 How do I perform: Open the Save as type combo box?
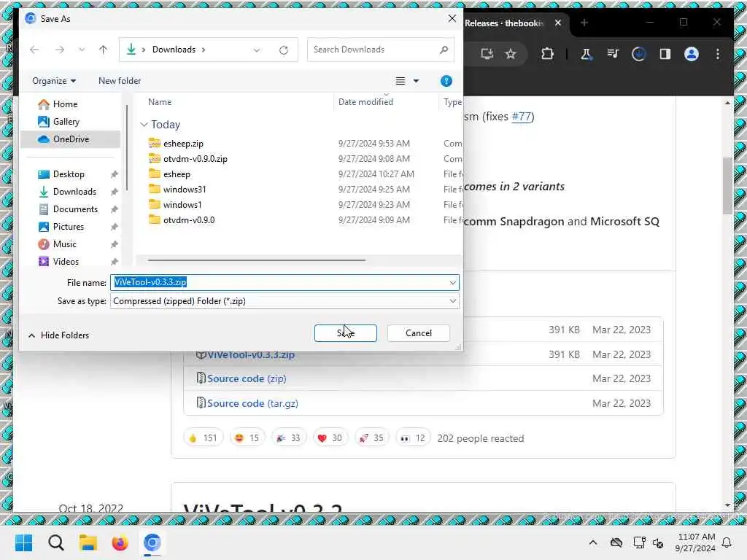[285, 301]
